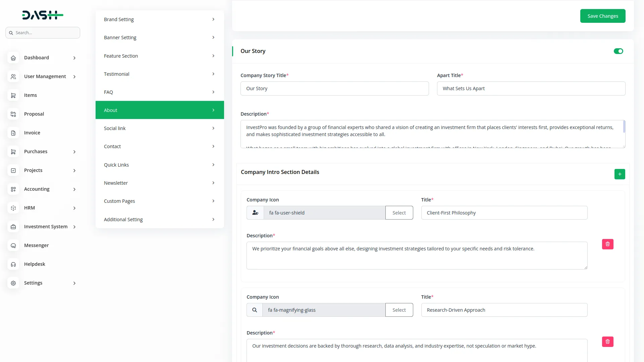Click the Our Story description scrollbar

(x=624, y=127)
